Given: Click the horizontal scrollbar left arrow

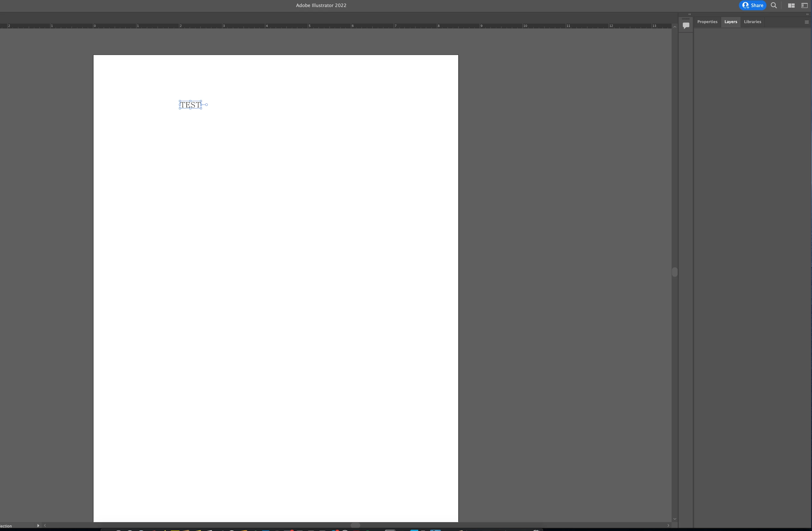Looking at the screenshot, I should pos(45,525).
